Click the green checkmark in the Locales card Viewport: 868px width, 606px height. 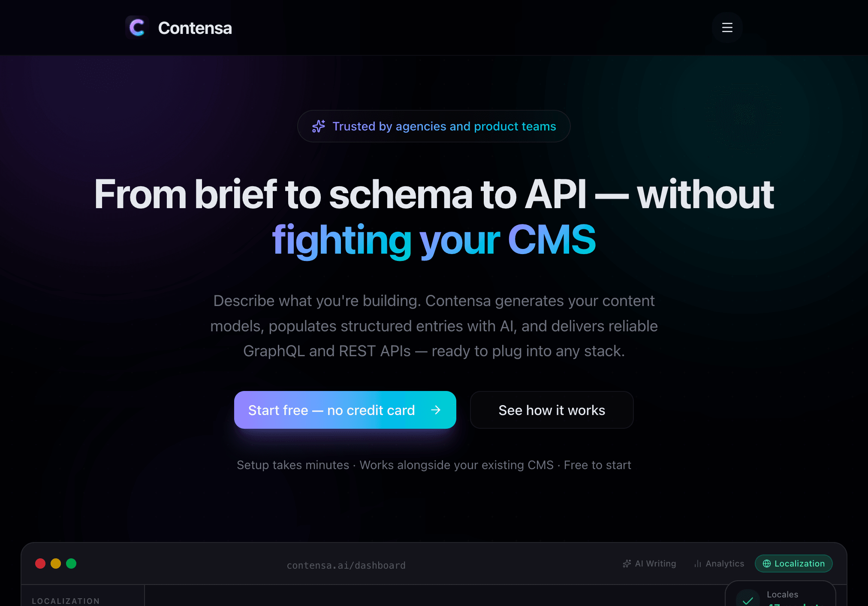747,600
